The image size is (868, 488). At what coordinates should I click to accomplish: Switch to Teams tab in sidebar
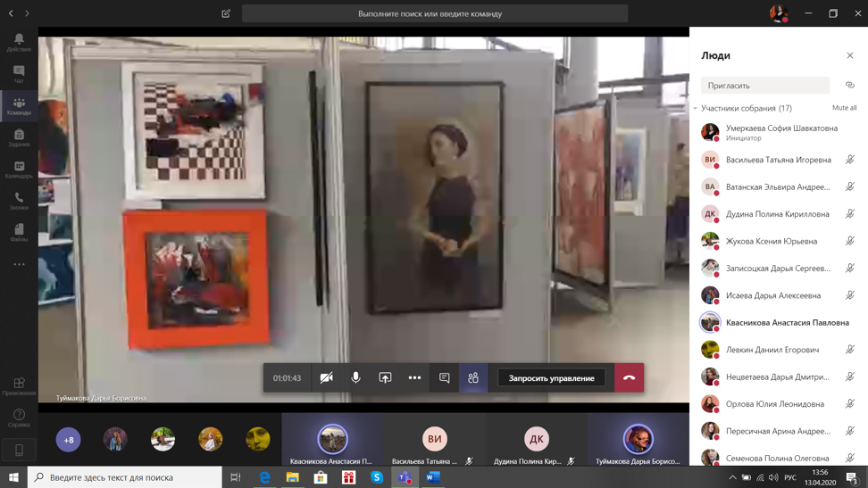tap(19, 106)
